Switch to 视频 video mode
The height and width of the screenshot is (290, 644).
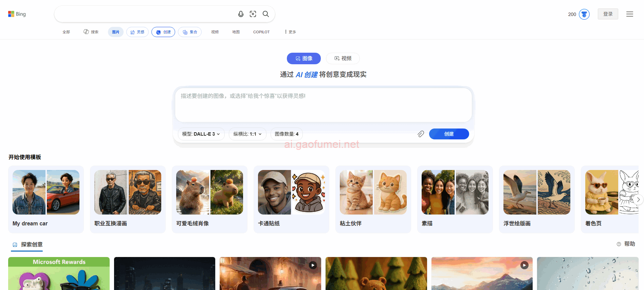[x=343, y=58]
